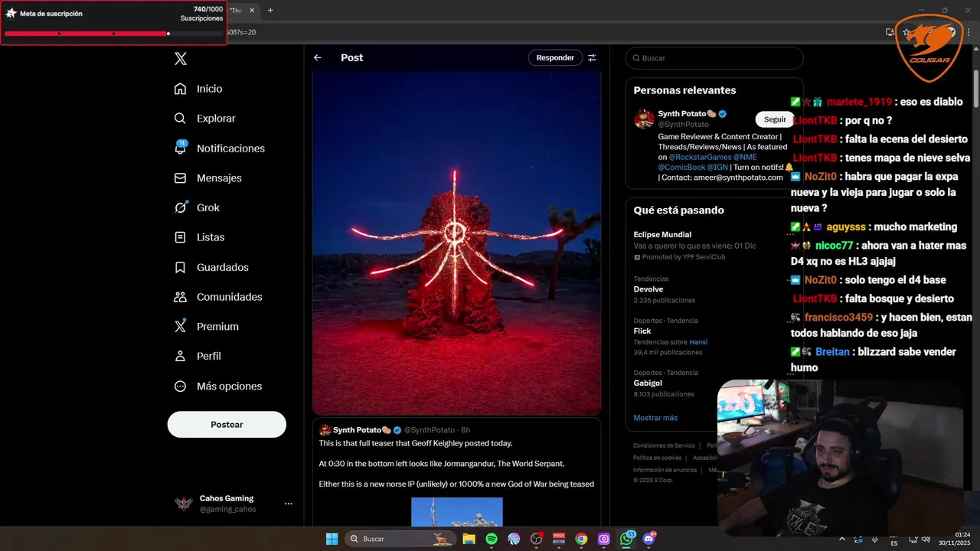
Task: Open Spotify from taskbar
Action: 492,539
